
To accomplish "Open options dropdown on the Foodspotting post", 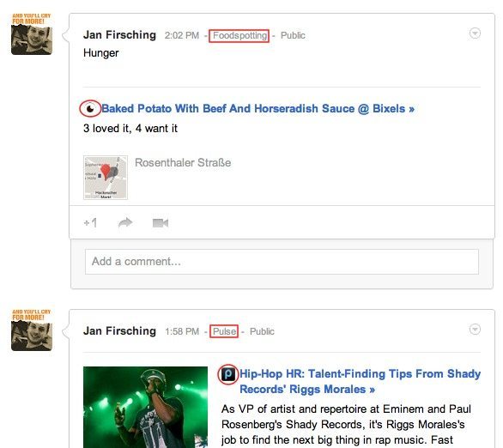I will coord(475,33).
